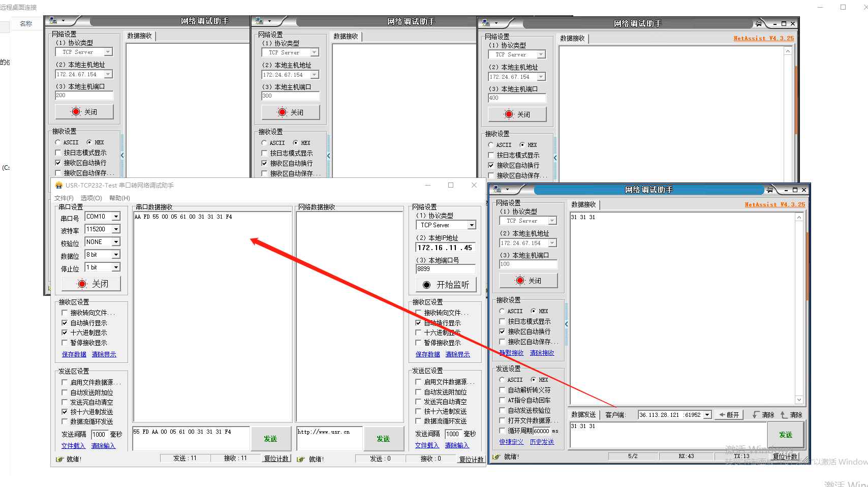Collapse side panel chevron in port 300 window
868x487 pixels.
coord(328,156)
